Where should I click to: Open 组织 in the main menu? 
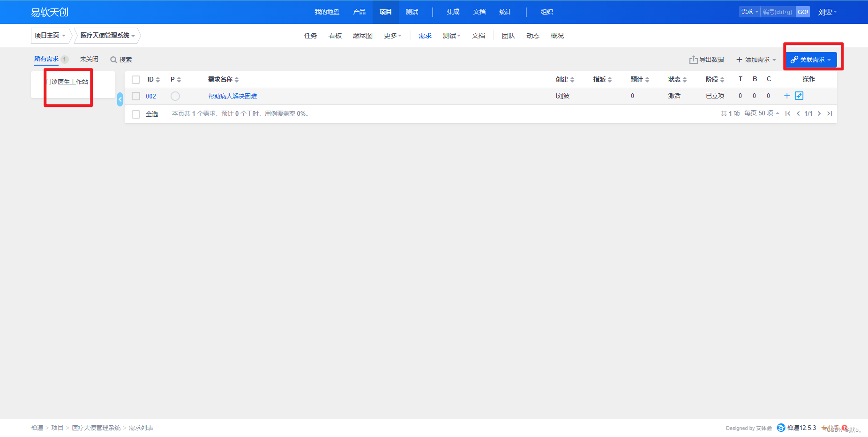click(x=547, y=12)
